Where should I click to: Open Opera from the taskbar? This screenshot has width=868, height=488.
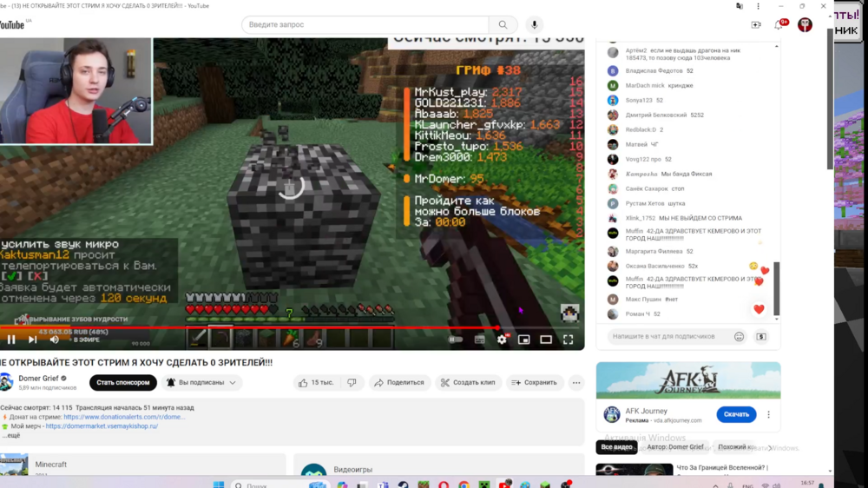[444, 485]
